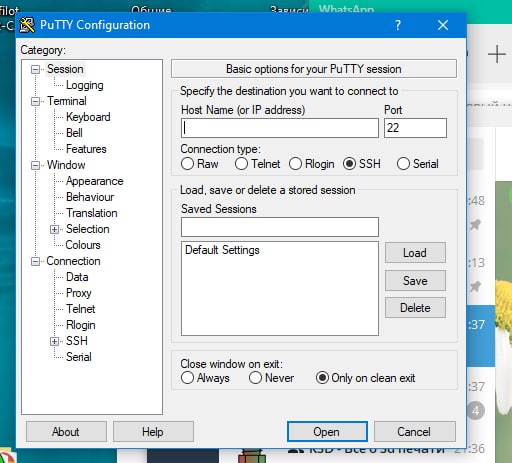Viewport: 512px width, 463px height.
Task: Click the Cancel button
Action: click(x=415, y=432)
